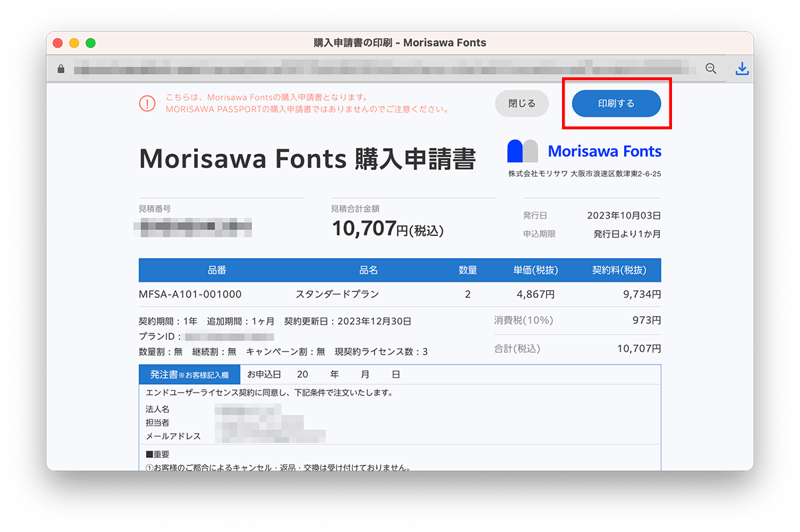The width and height of the screenshot is (800, 532).
Task: Click the 発行日より1か月 deadline text
Action: (627, 234)
